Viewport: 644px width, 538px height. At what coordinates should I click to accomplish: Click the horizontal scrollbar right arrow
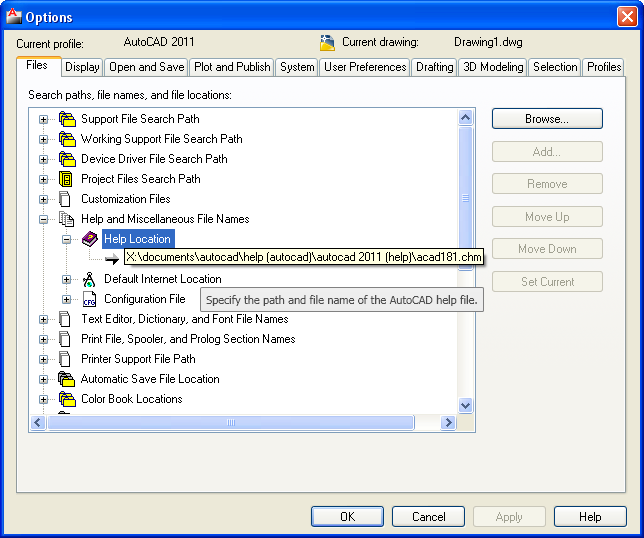448,422
